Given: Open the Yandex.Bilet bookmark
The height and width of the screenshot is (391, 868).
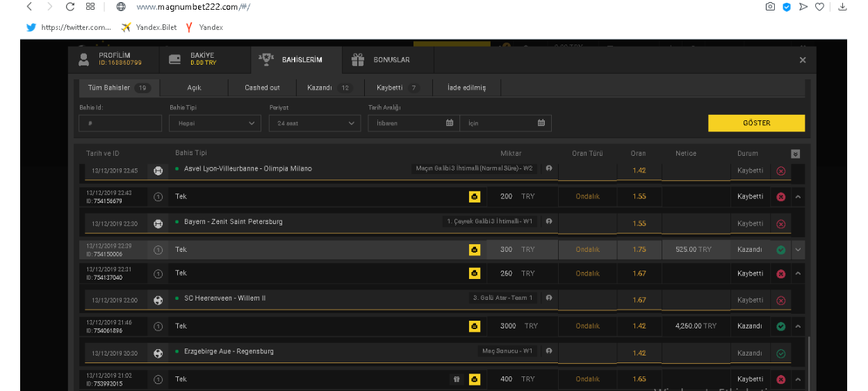Looking at the screenshot, I should click(x=149, y=27).
